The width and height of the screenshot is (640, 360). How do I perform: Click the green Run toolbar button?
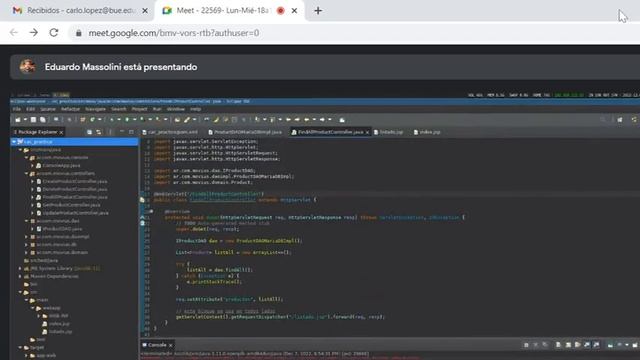(127, 120)
